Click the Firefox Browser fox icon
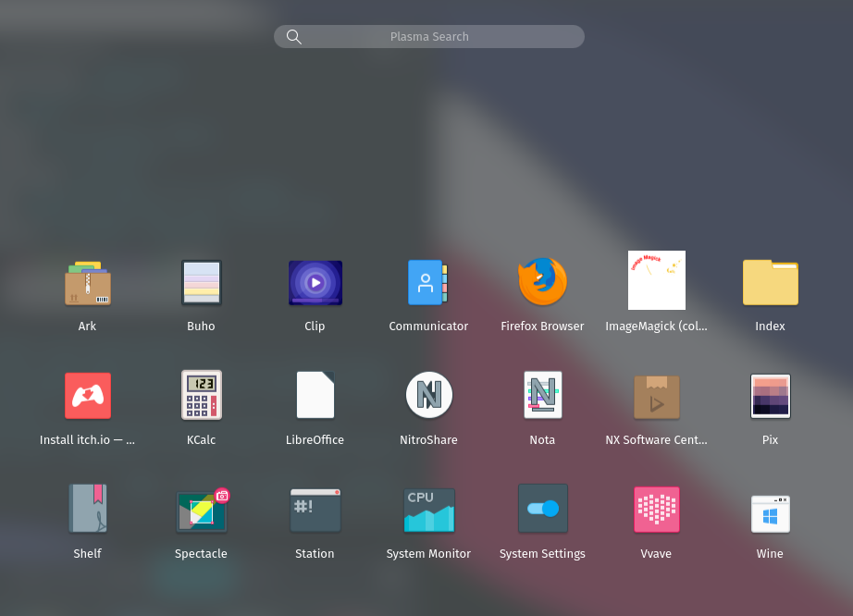 pyautogui.click(x=542, y=281)
